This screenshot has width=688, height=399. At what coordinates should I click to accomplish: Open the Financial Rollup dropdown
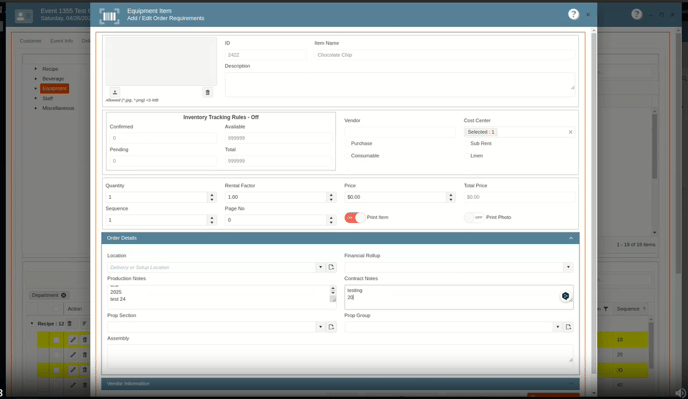point(568,267)
